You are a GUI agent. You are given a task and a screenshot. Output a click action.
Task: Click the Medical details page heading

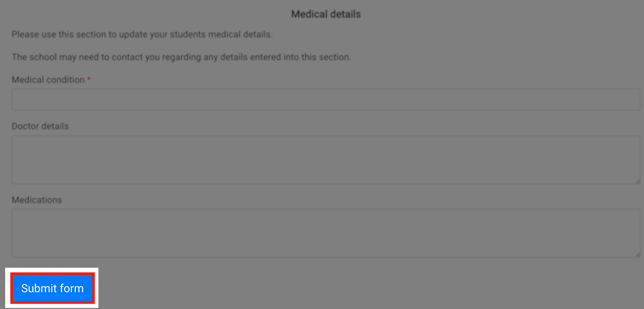[326, 14]
